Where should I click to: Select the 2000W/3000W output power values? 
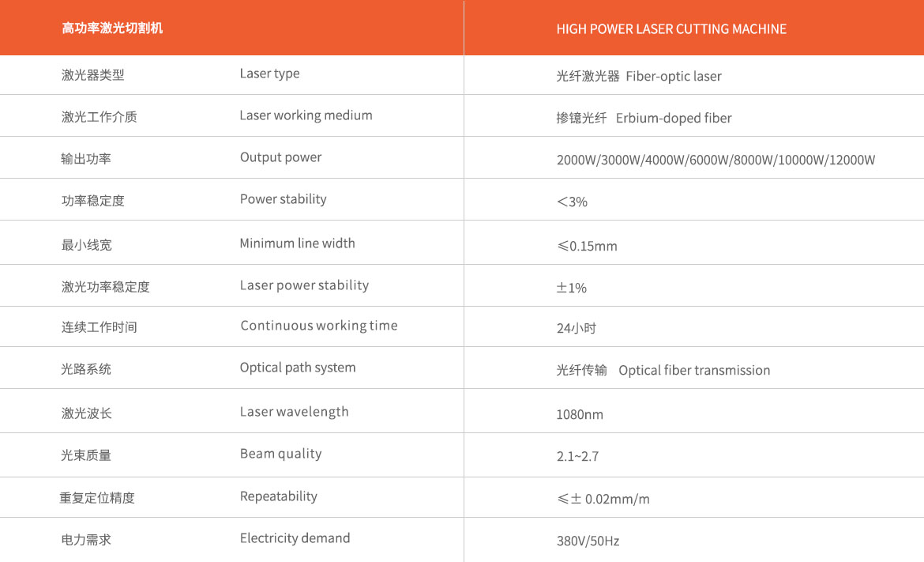716,160
